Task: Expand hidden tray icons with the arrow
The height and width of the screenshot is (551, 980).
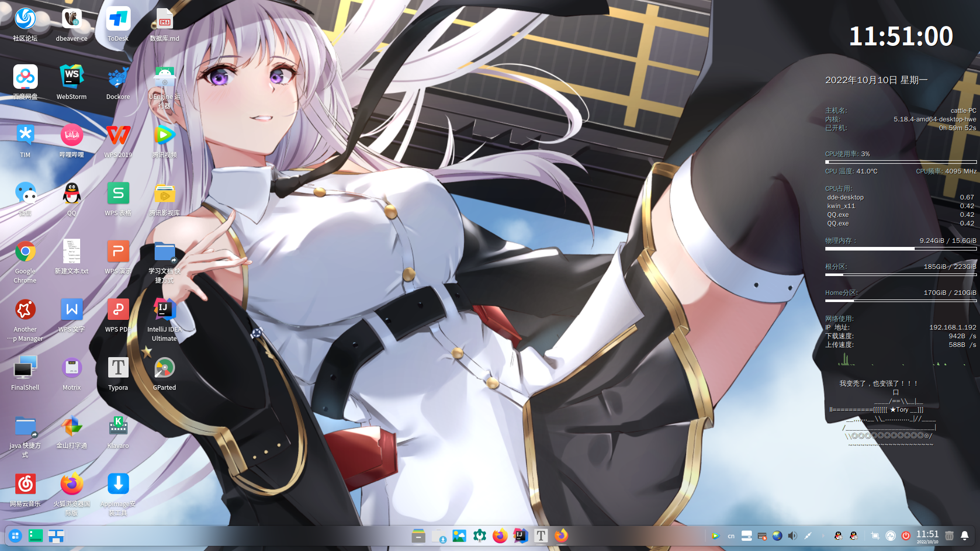Action: click(823, 536)
